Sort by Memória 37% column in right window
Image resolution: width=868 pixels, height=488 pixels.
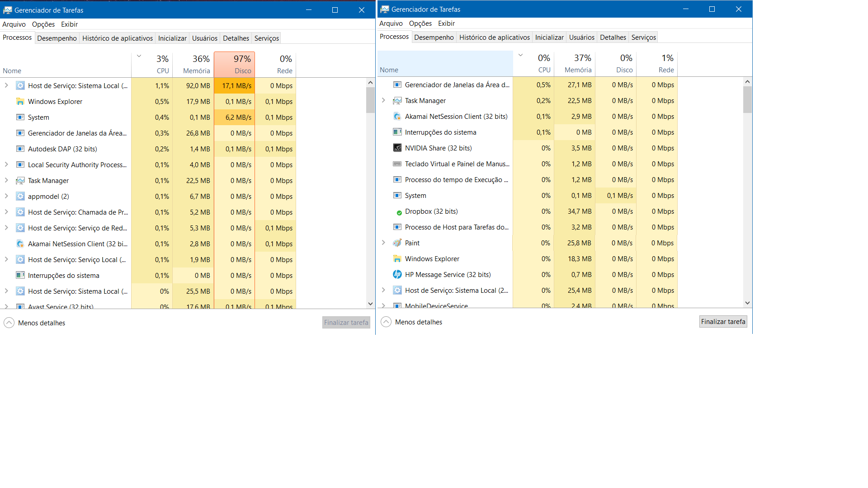point(575,63)
